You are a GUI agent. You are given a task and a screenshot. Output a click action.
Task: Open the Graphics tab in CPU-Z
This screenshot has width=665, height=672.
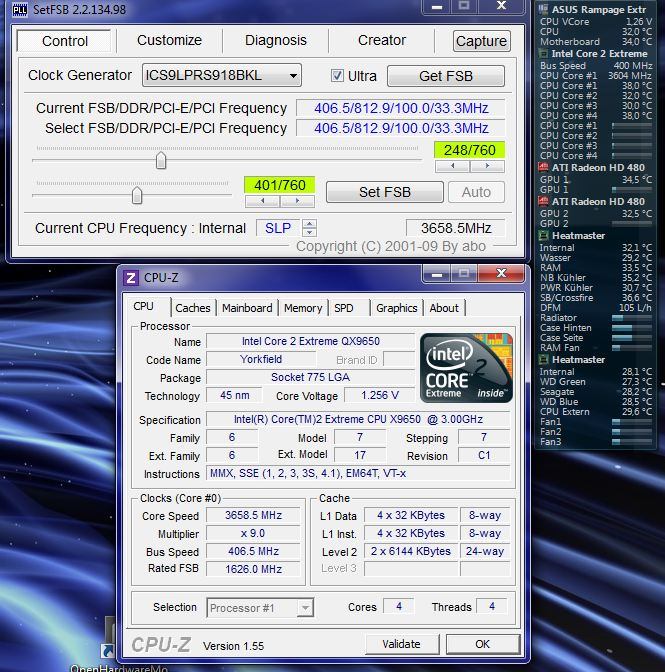(x=396, y=308)
